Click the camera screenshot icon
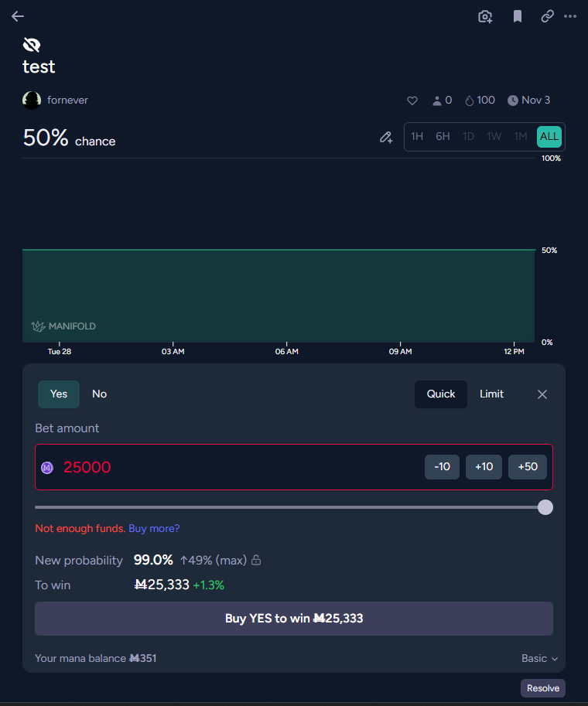The height and width of the screenshot is (706, 588). tap(485, 16)
